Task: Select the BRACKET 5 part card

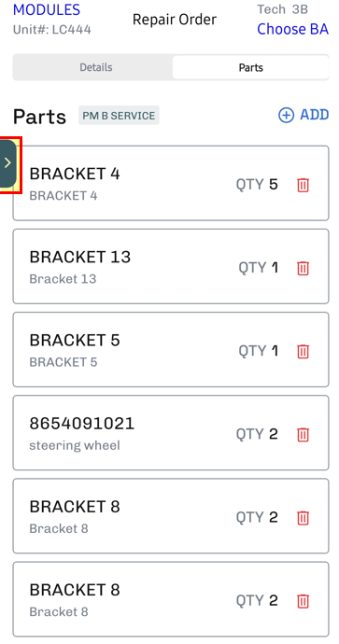Action: [171, 349]
